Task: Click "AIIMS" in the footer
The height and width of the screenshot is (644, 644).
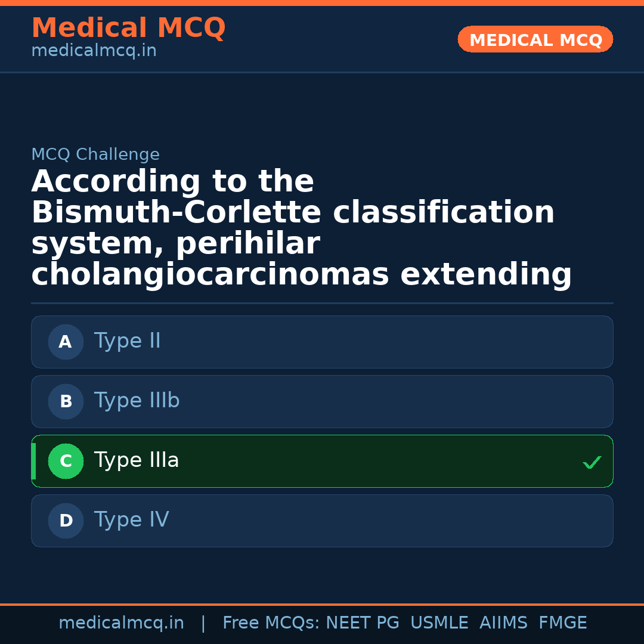Action: [503, 623]
